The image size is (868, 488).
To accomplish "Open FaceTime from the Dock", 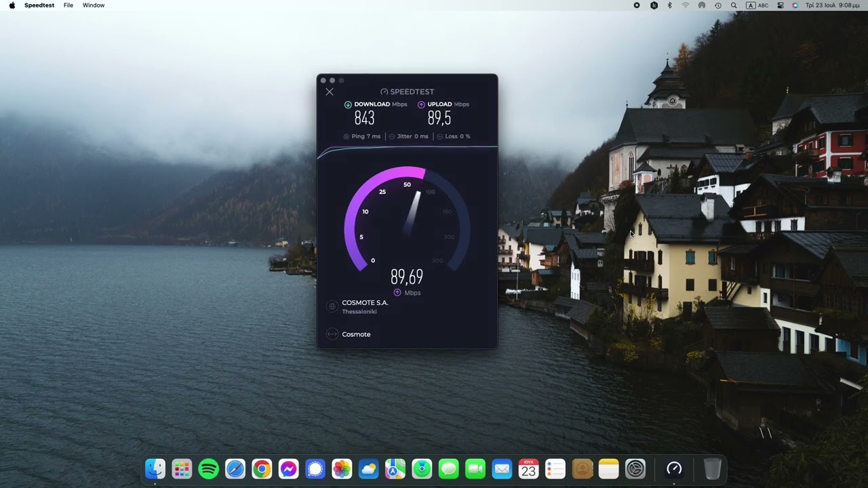I will [475, 468].
